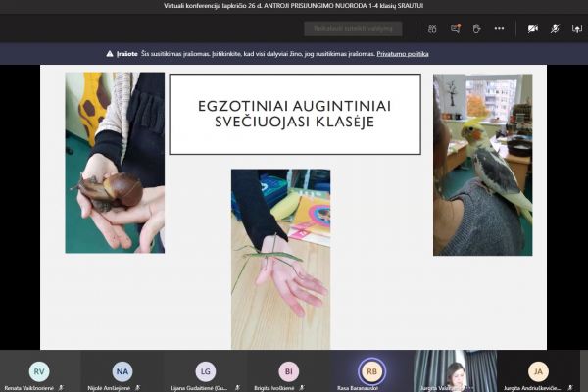
Task: Click the stick insect photo on the slide
Action: click(280, 259)
